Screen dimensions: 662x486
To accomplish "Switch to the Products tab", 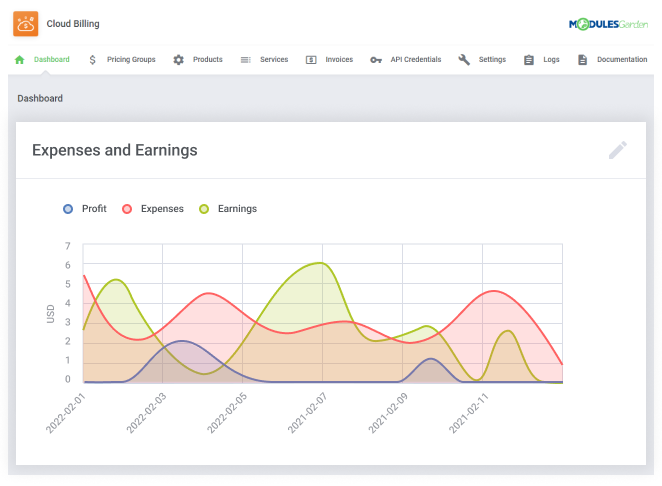I will [x=207, y=60].
